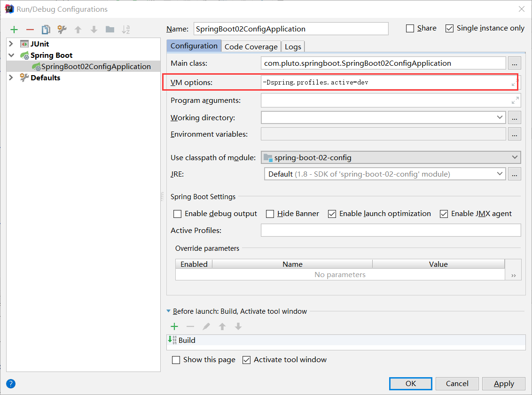Focus the Main class field
The image size is (532, 395).
(383, 63)
